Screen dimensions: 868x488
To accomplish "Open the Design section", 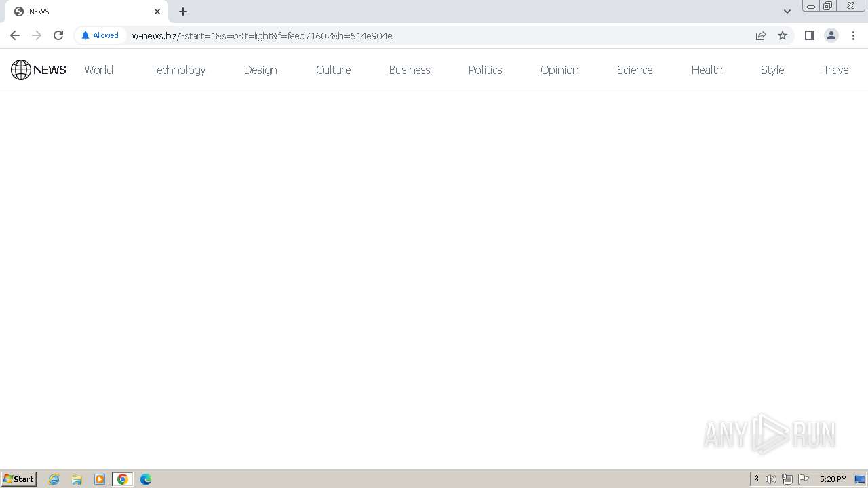I will (260, 70).
